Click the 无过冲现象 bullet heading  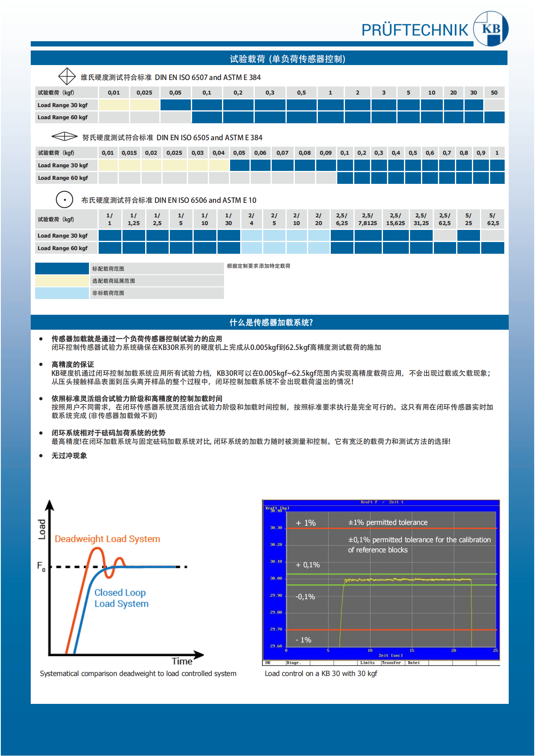[x=69, y=456]
